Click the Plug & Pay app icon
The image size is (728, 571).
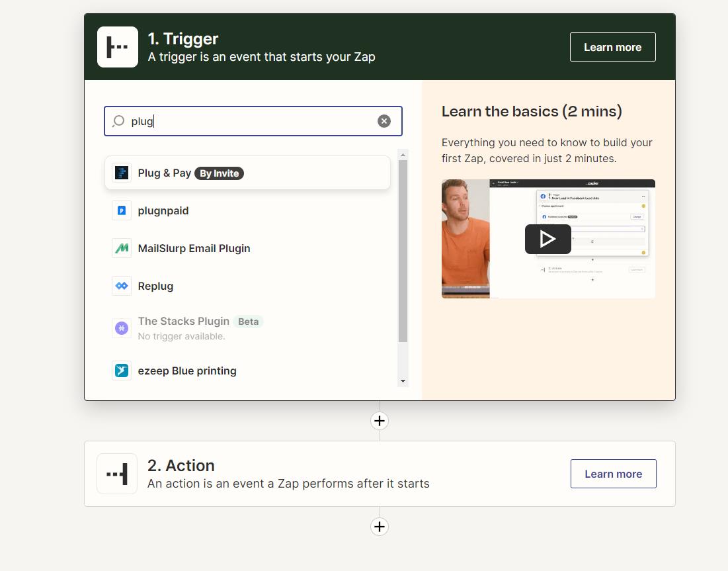tap(122, 173)
